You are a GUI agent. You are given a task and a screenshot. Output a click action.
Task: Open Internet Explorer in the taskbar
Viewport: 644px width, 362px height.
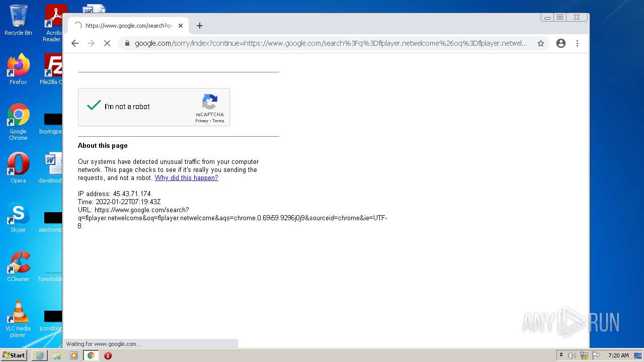40,355
